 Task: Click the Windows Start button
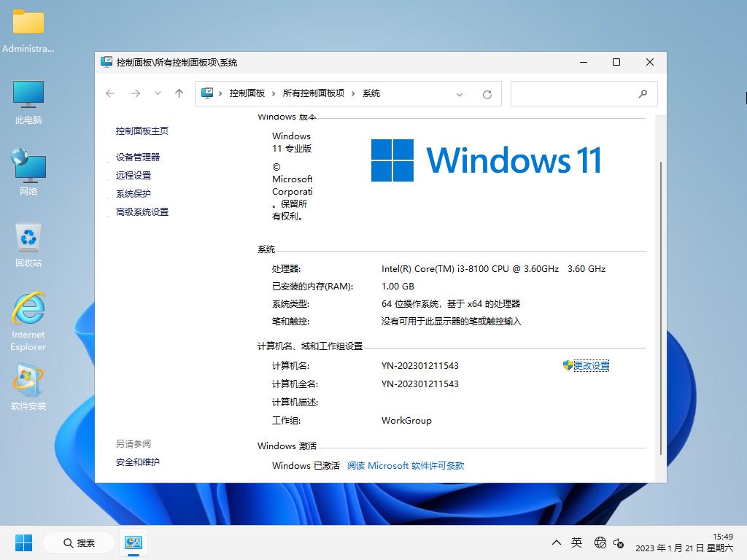pyautogui.click(x=23, y=542)
